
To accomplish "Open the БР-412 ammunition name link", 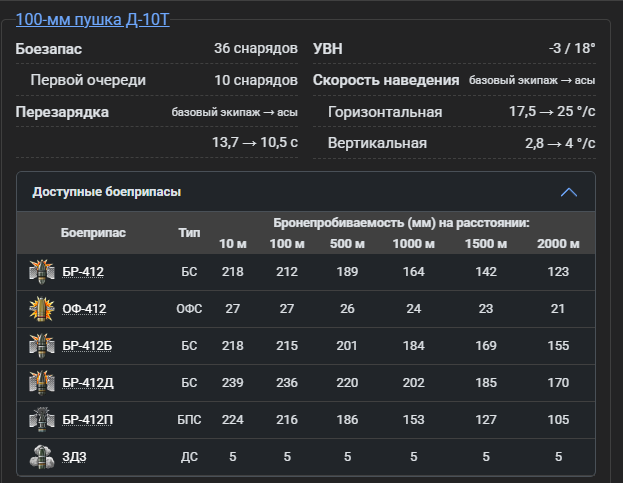I will [83, 272].
